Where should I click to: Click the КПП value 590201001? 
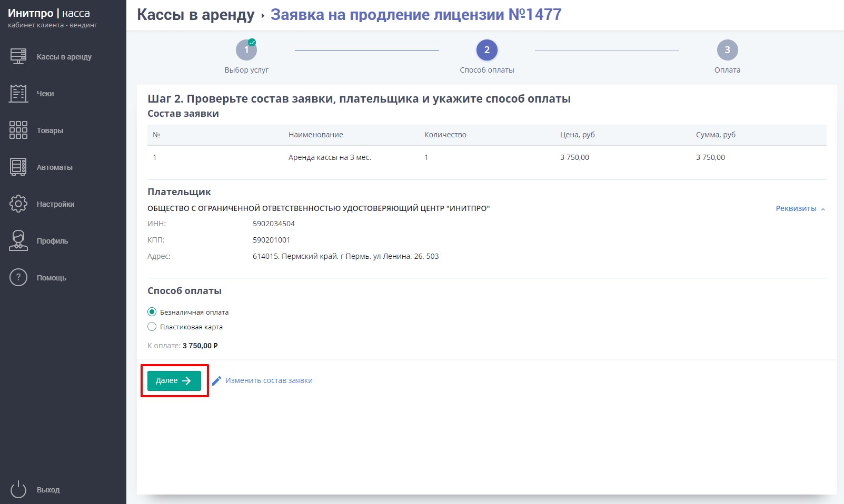coord(272,240)
